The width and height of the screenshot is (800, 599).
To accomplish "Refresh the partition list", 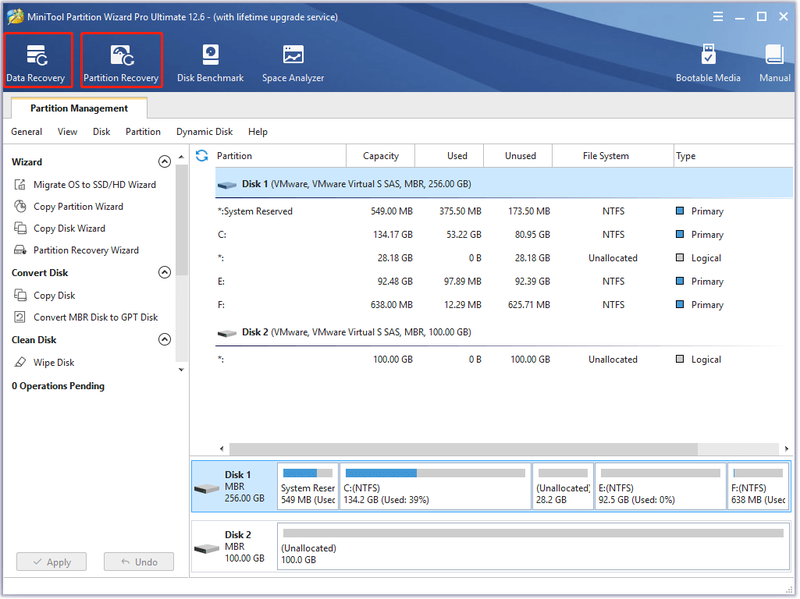I will 202,156.
